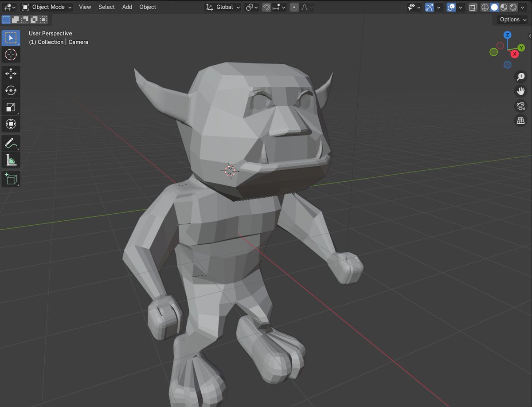
Task: Select the Measure ruler tool
Action: coord(11,160)
